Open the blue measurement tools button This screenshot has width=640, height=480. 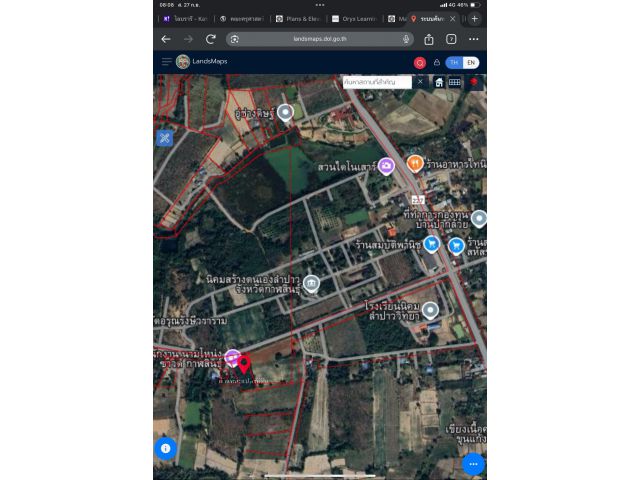click(165, 138)
